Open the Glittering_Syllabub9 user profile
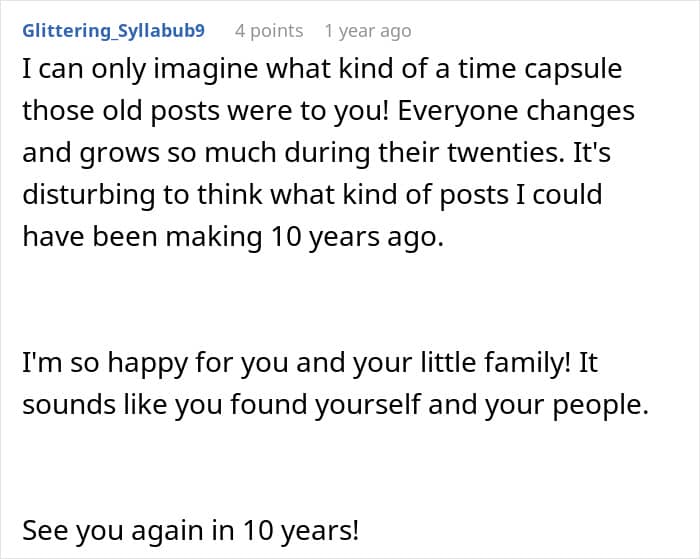This screenshot has width=700, height=559. (x=113, y=30)
